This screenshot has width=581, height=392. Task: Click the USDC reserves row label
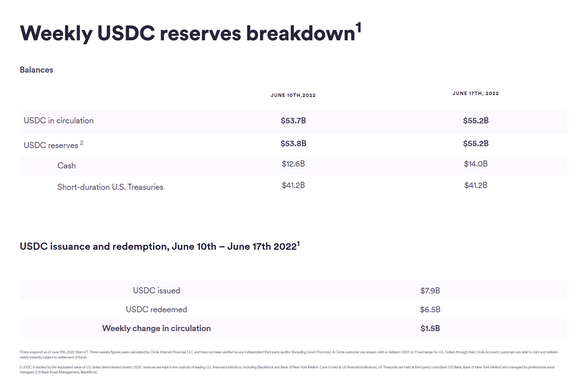pos(54,145)
